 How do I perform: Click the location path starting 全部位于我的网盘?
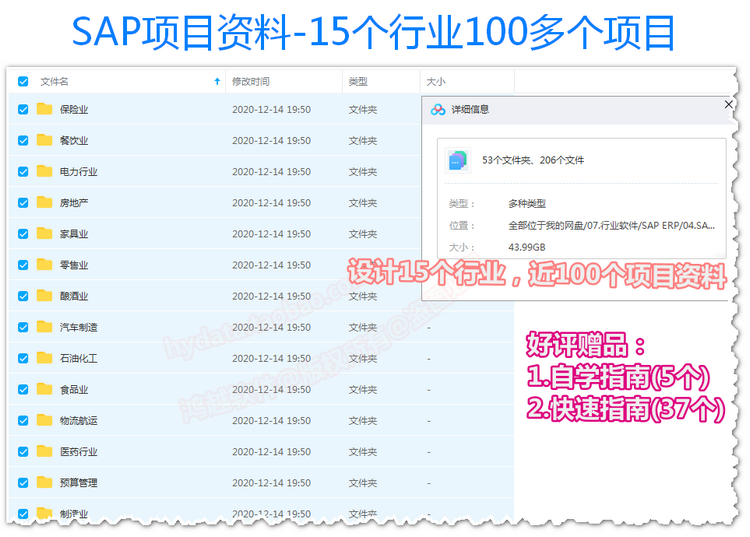tap(612, 225)
